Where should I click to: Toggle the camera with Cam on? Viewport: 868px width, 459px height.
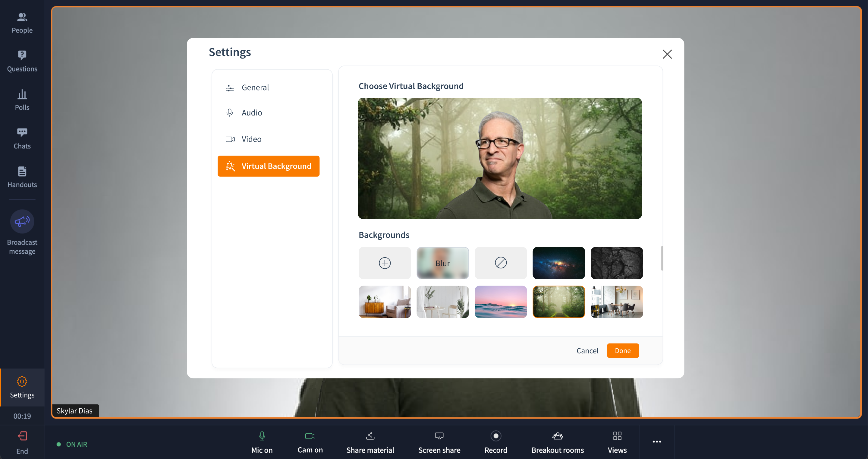[x=310, y=442]
